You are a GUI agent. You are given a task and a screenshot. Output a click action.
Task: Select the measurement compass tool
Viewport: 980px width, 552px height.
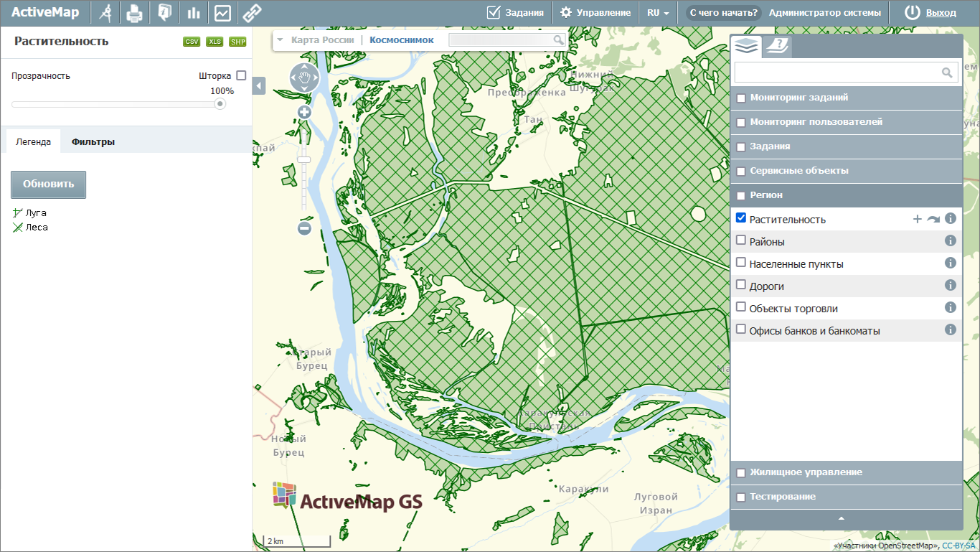pos(105,13)
